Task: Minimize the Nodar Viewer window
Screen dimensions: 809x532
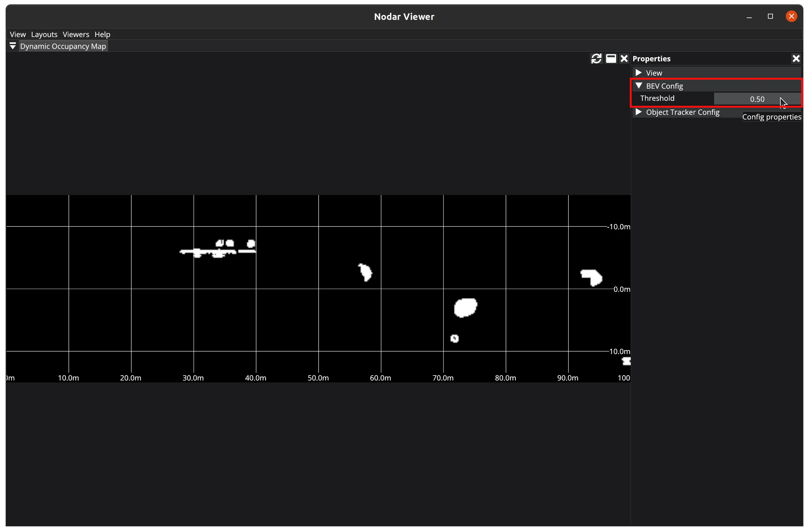Action: pyautogui.click(x=749, y=16)
